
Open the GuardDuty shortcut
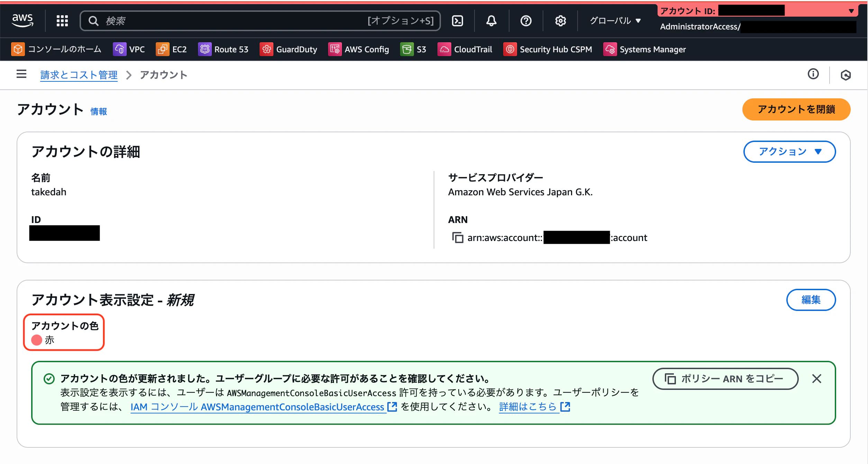coord(288,49)
